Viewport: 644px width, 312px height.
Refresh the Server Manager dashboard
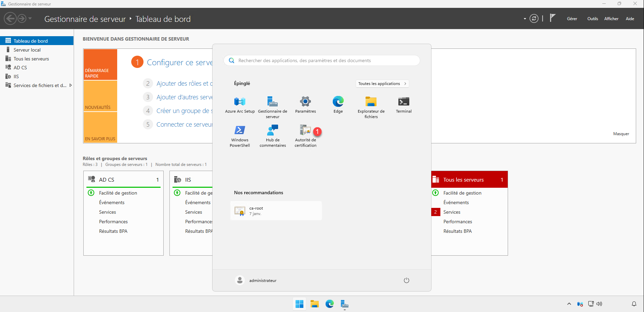[x=534, y=18]
